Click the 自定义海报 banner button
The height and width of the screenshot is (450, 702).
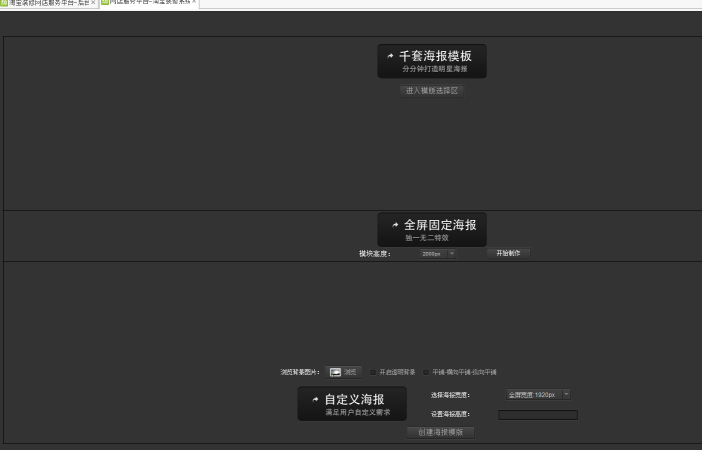[352, 403]
